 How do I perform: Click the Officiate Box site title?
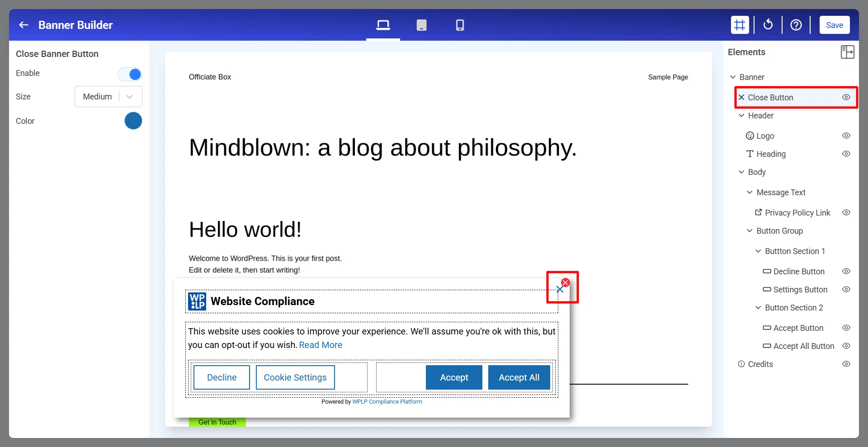click(210, 77)
